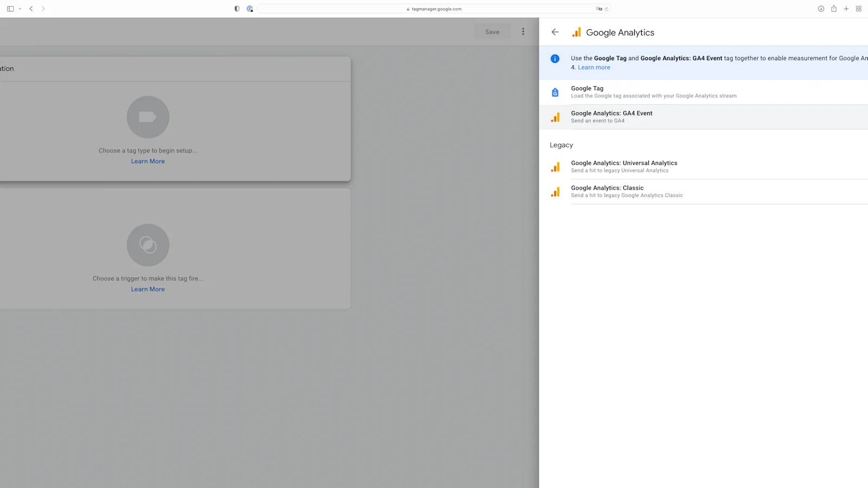Click the Google Analytics logo beside the panel title

(x=577, y=32)
